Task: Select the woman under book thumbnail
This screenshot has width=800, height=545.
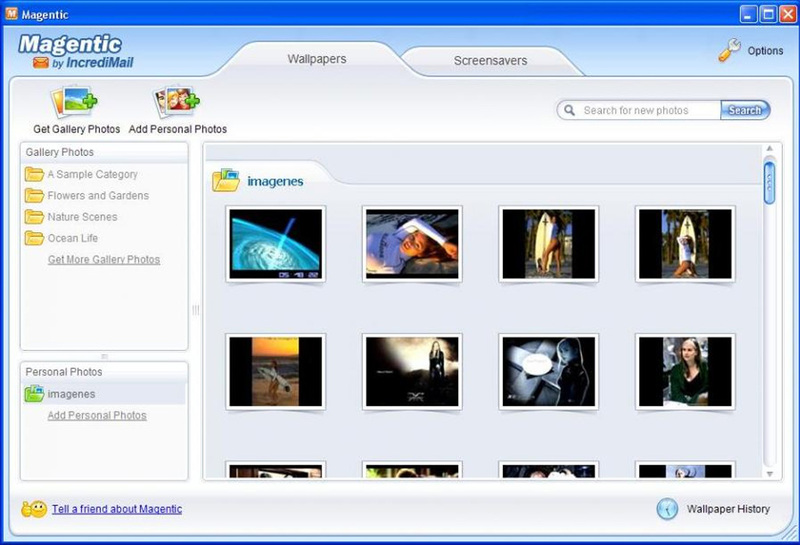Action: [412, 244]
